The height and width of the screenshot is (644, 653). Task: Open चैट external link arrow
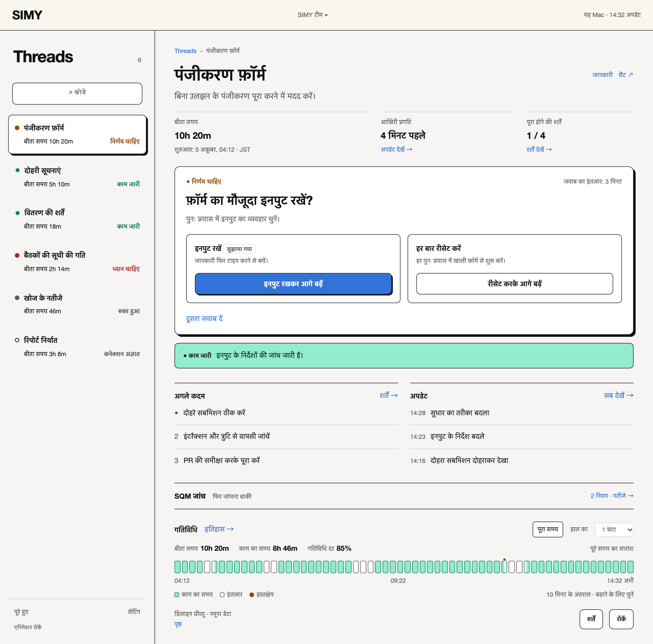pyautogui.click(x=625, y=75)
